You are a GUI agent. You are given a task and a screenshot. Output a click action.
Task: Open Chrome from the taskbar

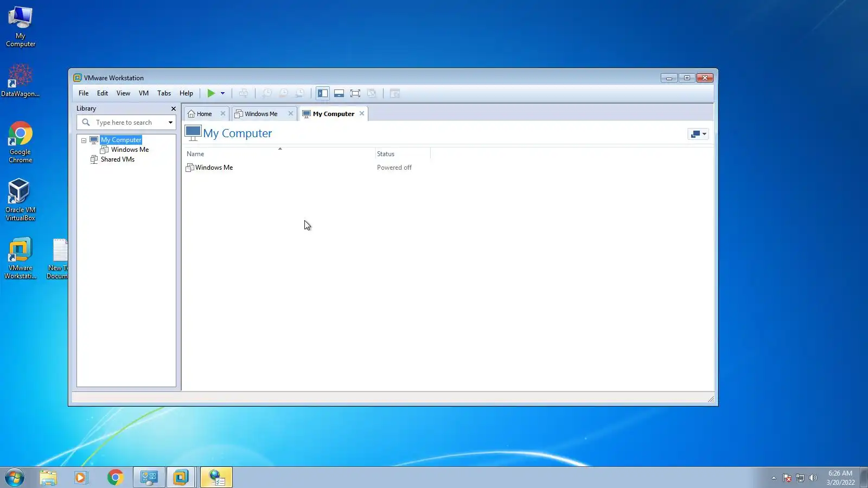pyautogui.click(x=115, y=478)
